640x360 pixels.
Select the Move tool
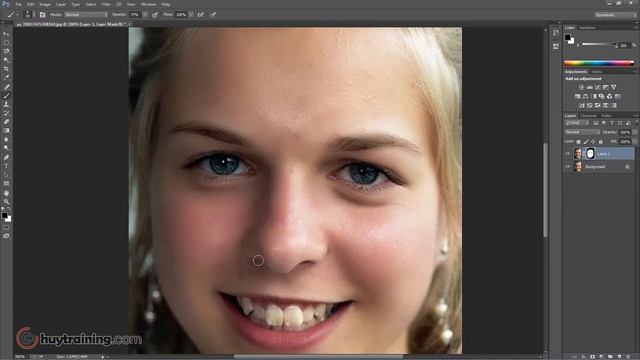point(6,34)
